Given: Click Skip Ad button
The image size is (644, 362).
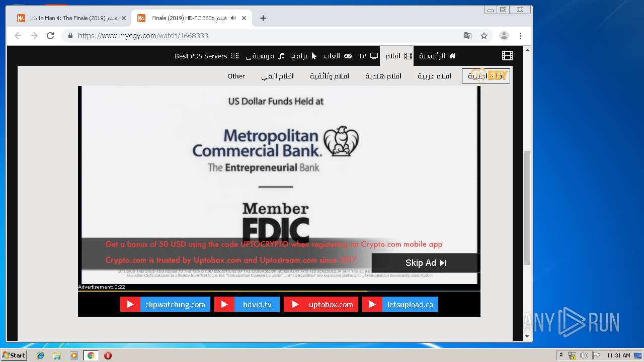Looking at the screenshot, I should point(426,263).
